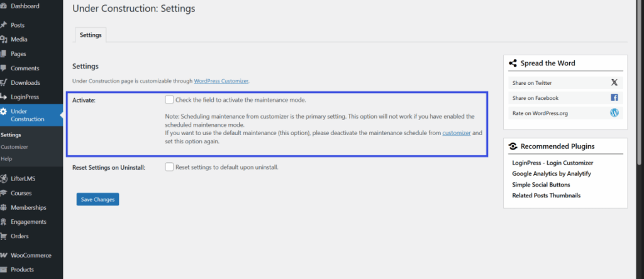The width and height of the screenshot is (644, 279).
Task: Open LoginPress - Login Customizer plugin link
Action: (552, 163)
